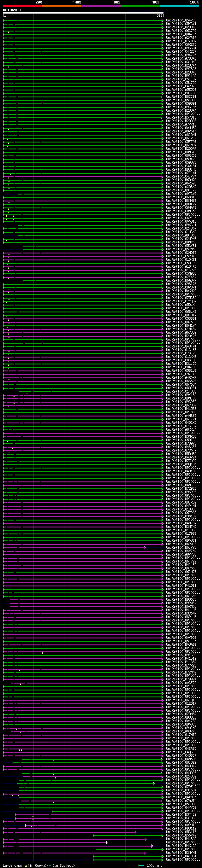The height and width of the screenshot is (868, 202).
Task: Select the UniRef100_C4JVV4 hit label
Action: (x=181, y=177)
